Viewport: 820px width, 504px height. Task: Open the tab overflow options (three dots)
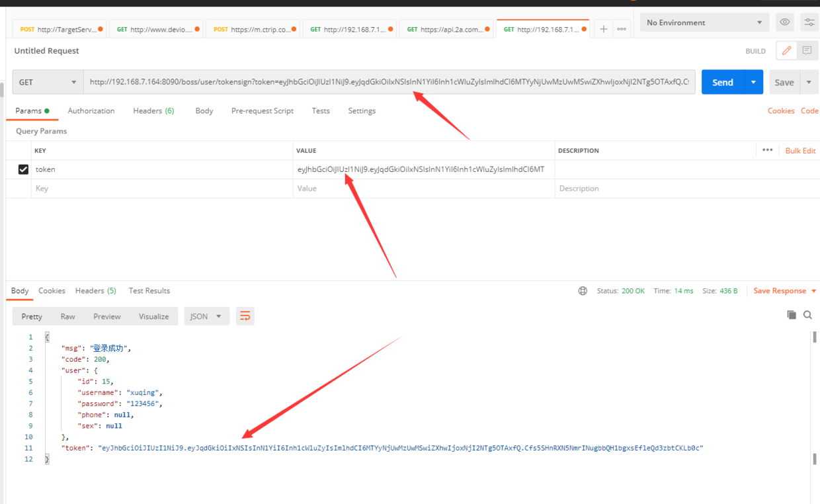622,29
